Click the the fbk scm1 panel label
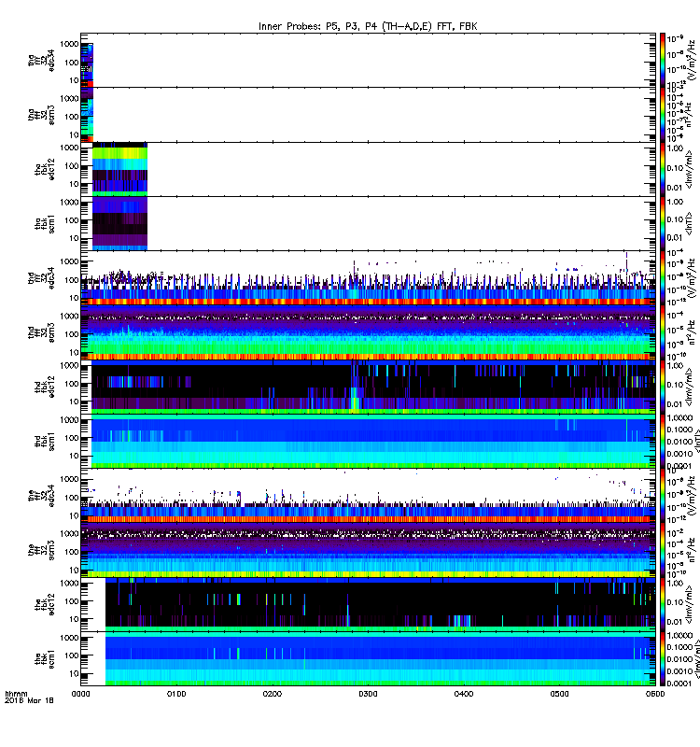700x747 pixels. coord(45,659)
